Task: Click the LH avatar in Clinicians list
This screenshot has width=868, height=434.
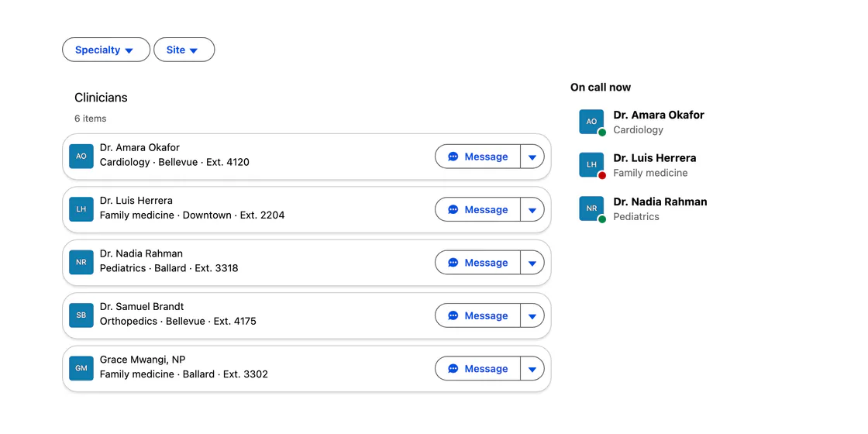Action: pyautogui.click(x=81, y=209)
